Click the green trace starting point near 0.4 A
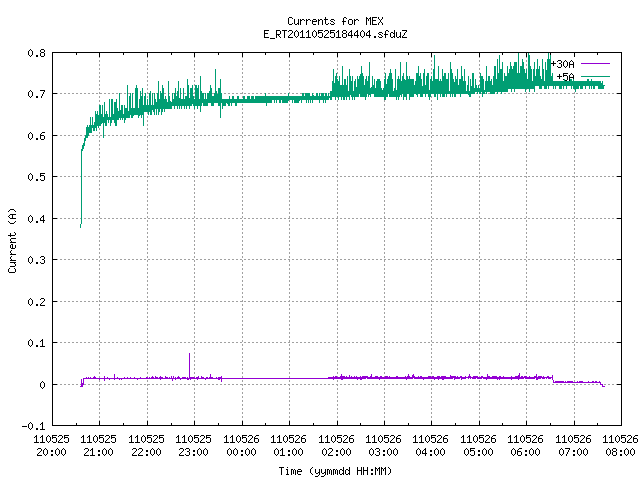Image resolution: width=640 pixels, height=480 pixels. [x=81, y=224]
